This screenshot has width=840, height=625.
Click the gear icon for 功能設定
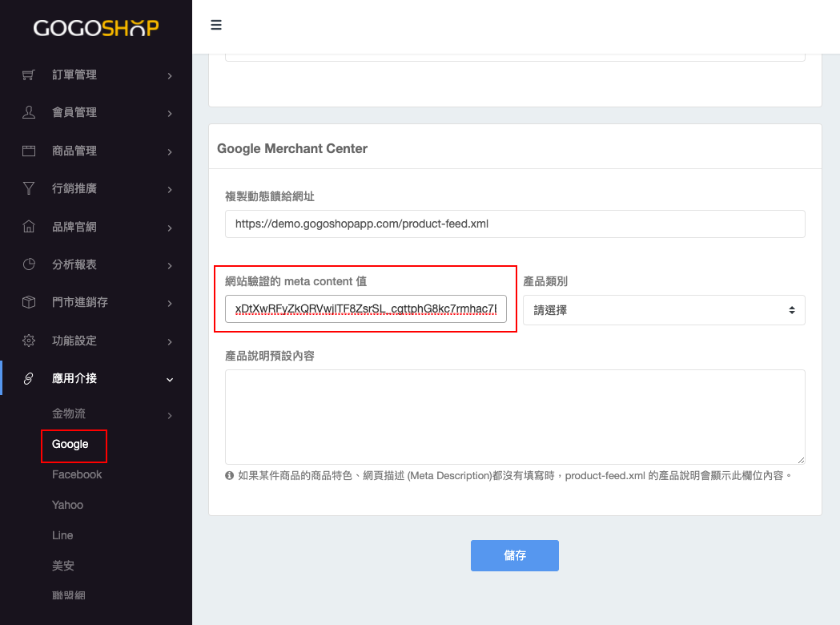point(29,341)
